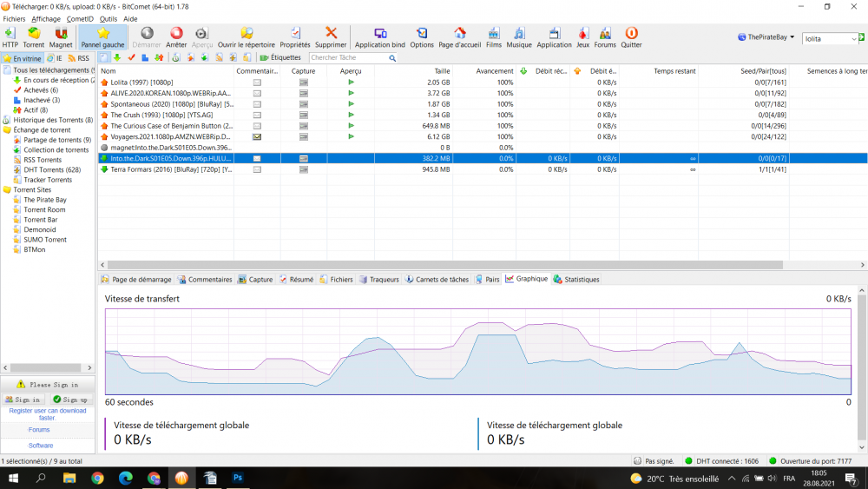The height and width of the screenshot is (489, 868).
Task: Switch to the En vitrine tab
Action: (x=23, y=58)
